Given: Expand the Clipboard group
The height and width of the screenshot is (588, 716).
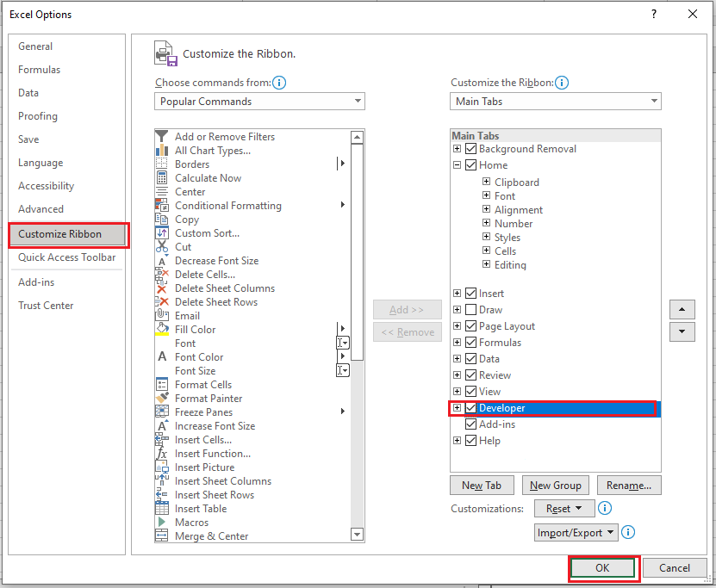Looking at the screenshot, I should coord(486,182).
